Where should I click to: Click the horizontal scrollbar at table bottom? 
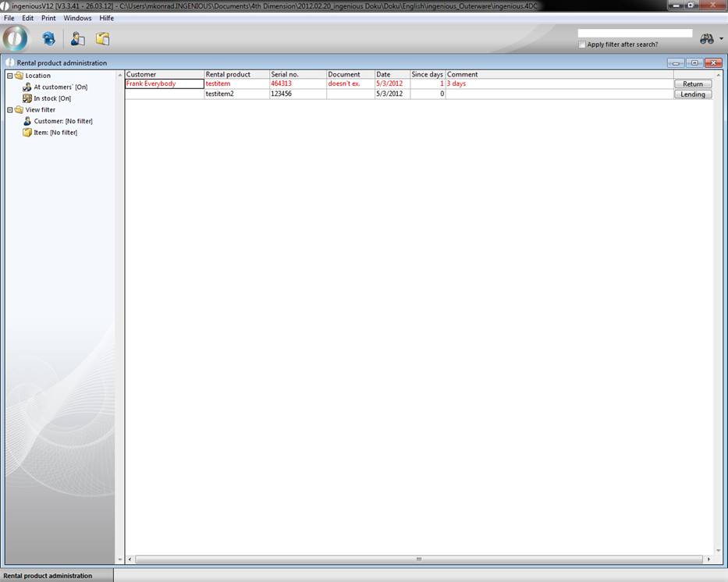pyautogui.click(x=418, y=559)
